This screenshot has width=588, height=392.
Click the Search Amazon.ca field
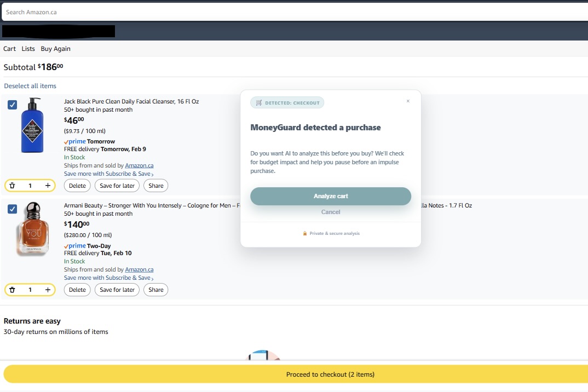pyautogui.click(x=295, y=12)
